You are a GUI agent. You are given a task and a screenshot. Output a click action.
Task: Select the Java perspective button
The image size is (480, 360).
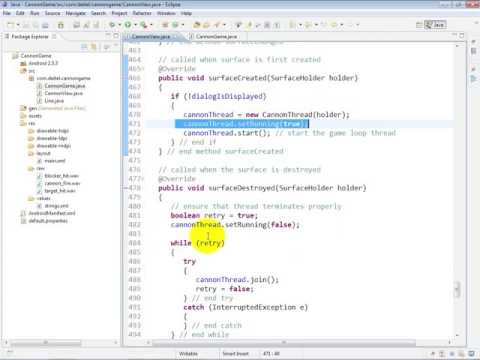pyautogui.click(x=435, y=25)
